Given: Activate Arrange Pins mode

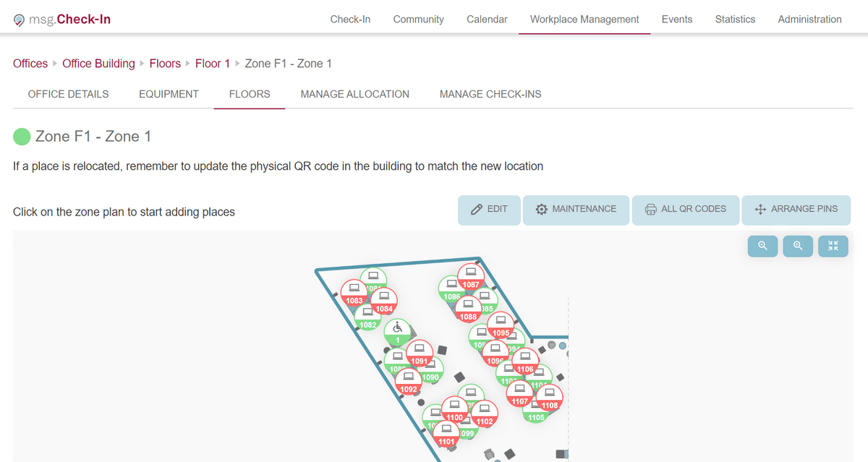Looking at the screenshot, I should coord(796,210).
